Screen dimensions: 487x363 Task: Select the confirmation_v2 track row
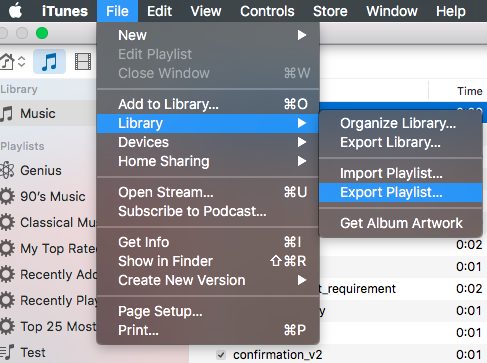click(338, 354)
